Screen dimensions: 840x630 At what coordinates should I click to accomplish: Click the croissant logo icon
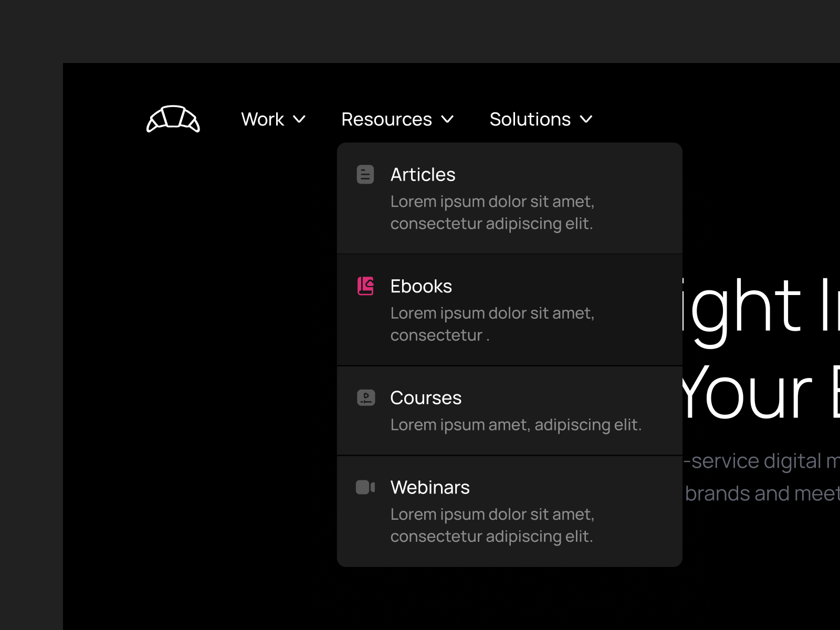click(173, 120)
